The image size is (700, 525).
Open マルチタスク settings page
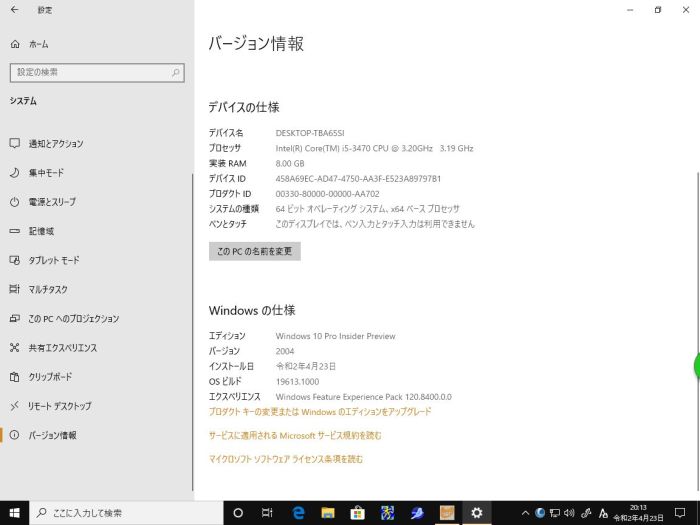48,289
